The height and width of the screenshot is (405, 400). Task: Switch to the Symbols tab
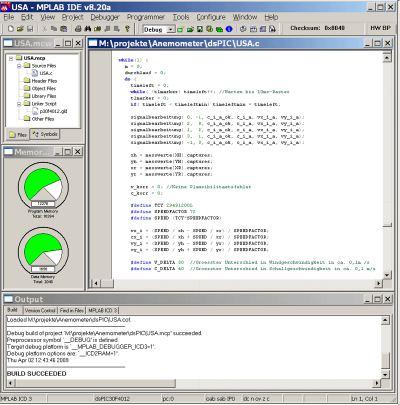pyautogui.click(x=45, y=134)
